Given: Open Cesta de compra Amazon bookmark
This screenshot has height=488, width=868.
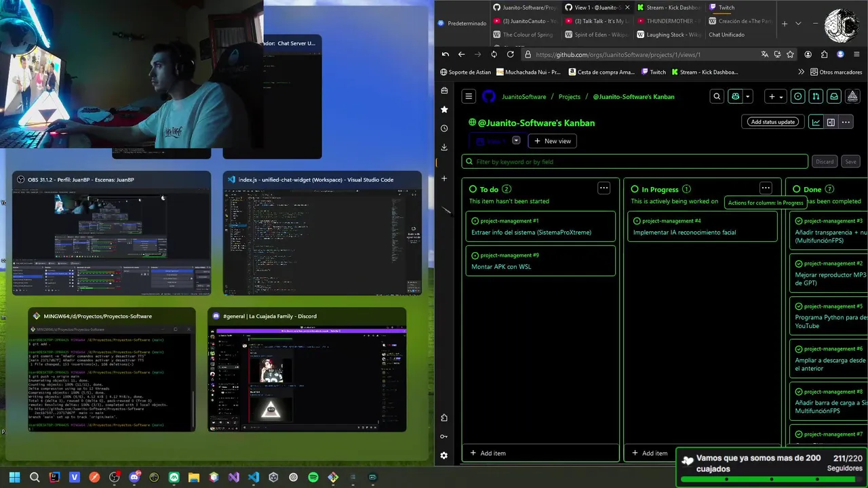Looking at the screenshot, I should (601, 72).
